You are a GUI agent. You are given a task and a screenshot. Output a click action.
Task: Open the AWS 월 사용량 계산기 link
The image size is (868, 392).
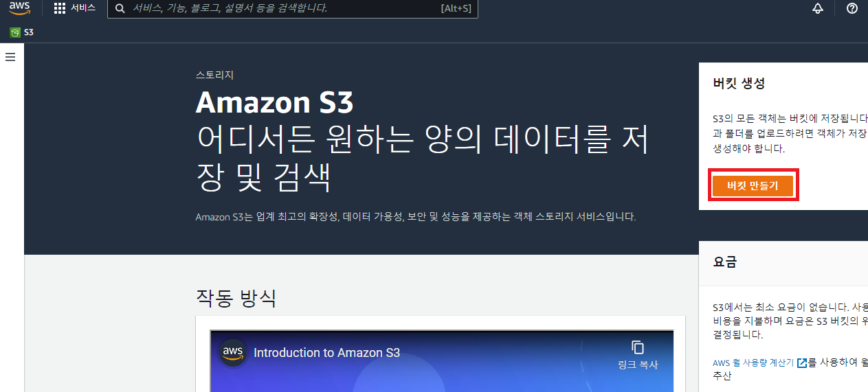[753, 363]
